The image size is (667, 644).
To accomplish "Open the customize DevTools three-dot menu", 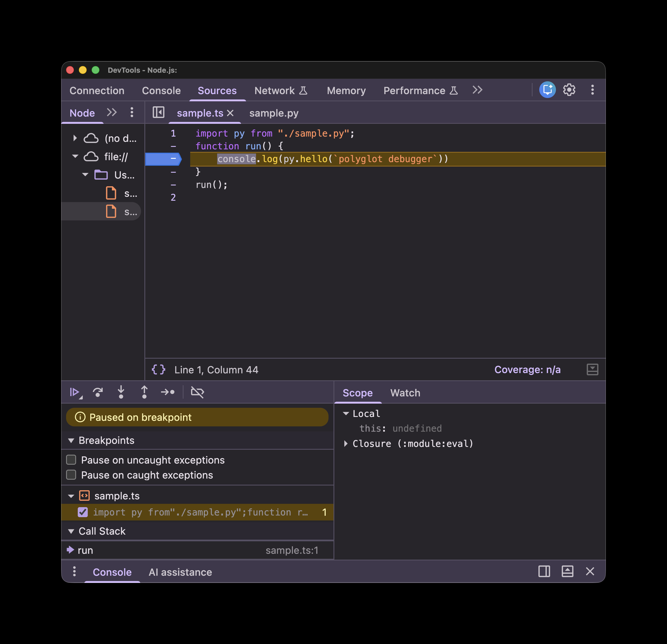I will [x=593, y=90].
